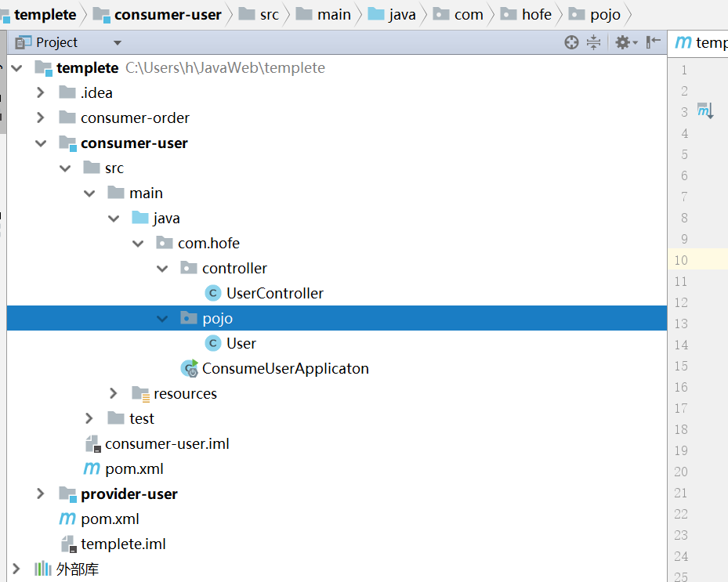This screenshot has width=728, height=582.
Task: Hide the Project tool window
Action: 654,42
